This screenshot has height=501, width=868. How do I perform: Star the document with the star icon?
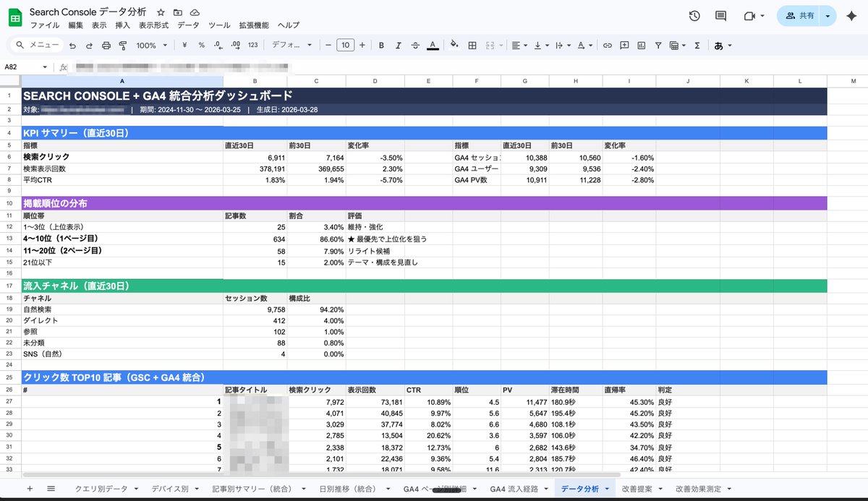point(161,12)
